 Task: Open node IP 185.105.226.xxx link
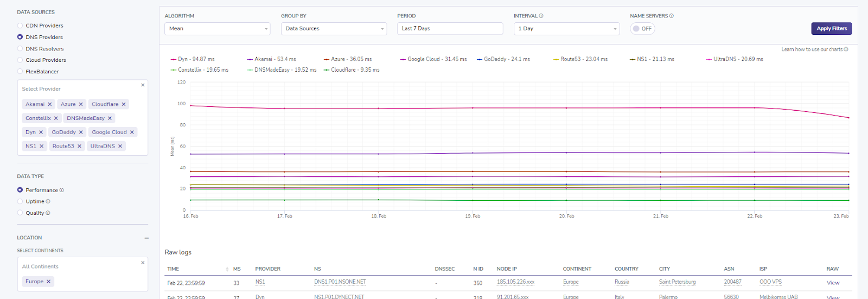pyautogui.click(x=515, y=282)
